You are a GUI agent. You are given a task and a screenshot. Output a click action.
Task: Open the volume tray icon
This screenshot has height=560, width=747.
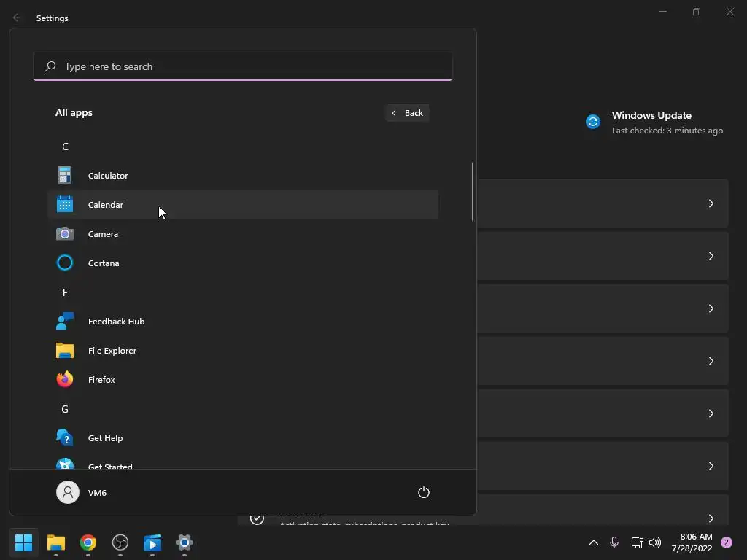pos(655,542)
